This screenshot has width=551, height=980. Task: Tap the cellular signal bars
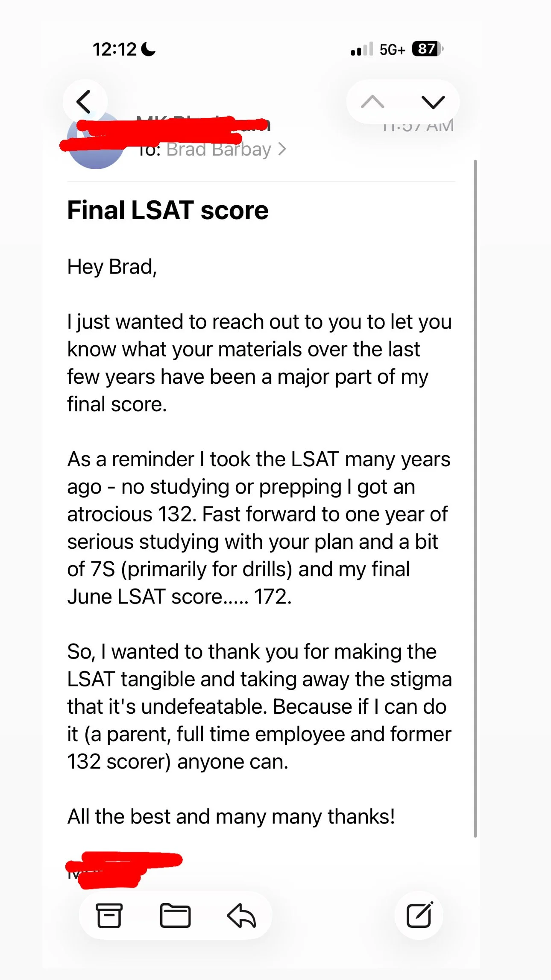click(x=362, y=49)
